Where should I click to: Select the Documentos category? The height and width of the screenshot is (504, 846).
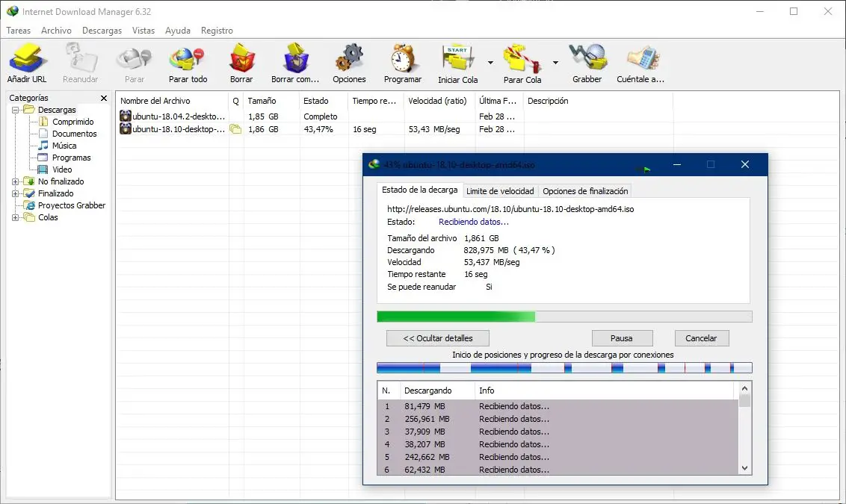click(x=75, y=134)
